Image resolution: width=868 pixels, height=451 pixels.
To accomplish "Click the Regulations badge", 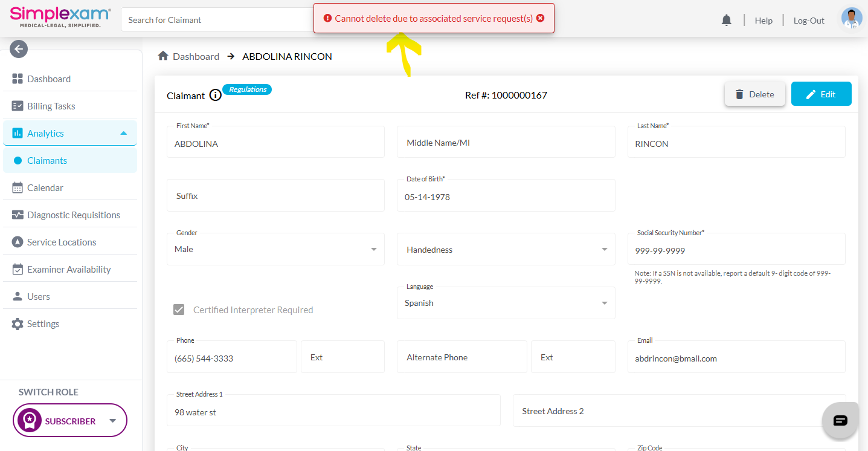I will tap(247, 89).
